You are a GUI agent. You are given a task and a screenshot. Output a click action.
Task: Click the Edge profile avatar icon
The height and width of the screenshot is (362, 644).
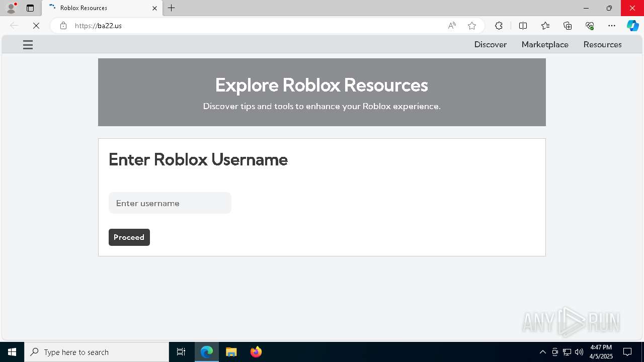click(11, 8)
